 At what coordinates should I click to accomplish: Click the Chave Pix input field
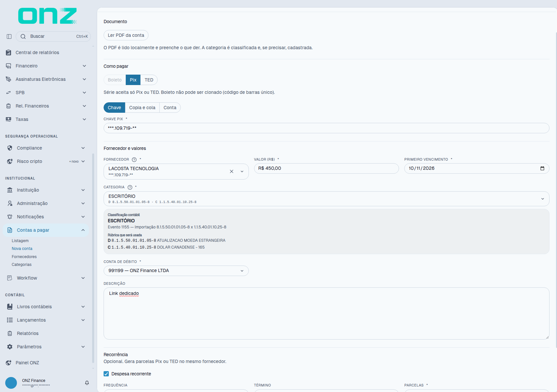[x=326, y=128]
